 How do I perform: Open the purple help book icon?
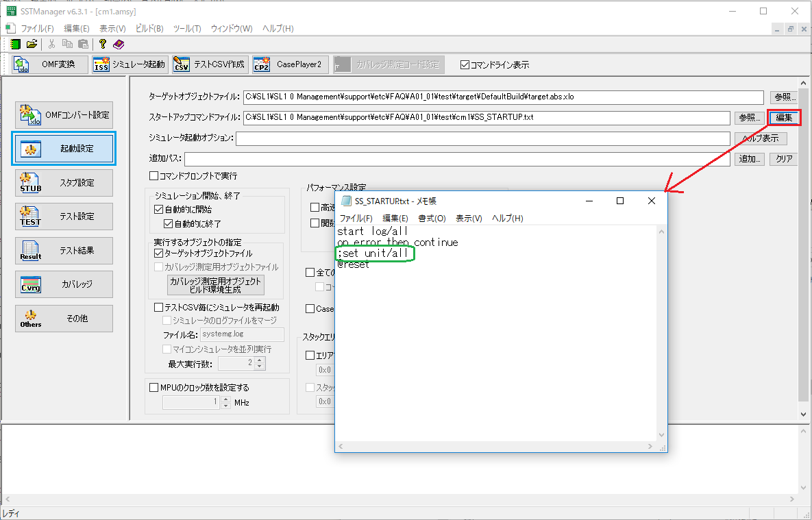(x=119, y=44)
